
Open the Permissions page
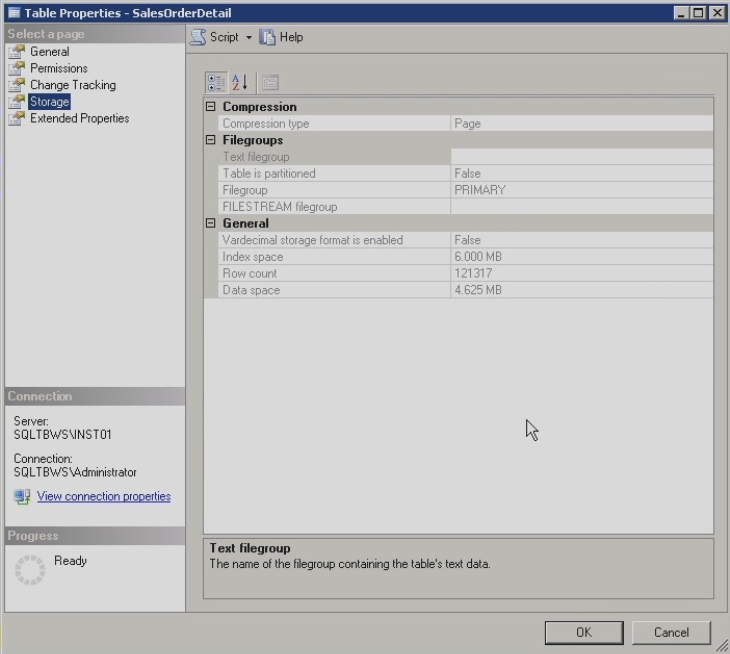point(59,68)
